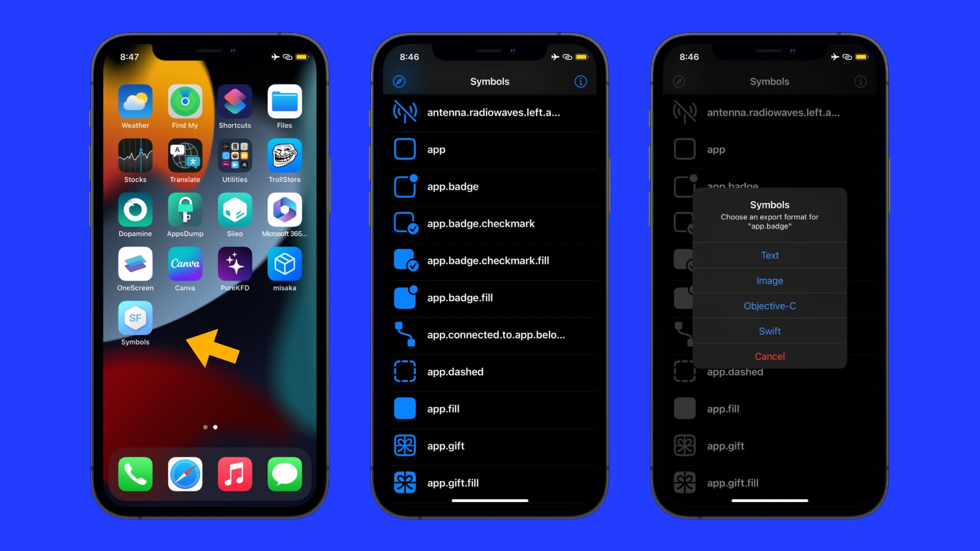The image size is (980, 551).
Task: Select Text export format
Action: pyautogui.click(x=769, y=255)
